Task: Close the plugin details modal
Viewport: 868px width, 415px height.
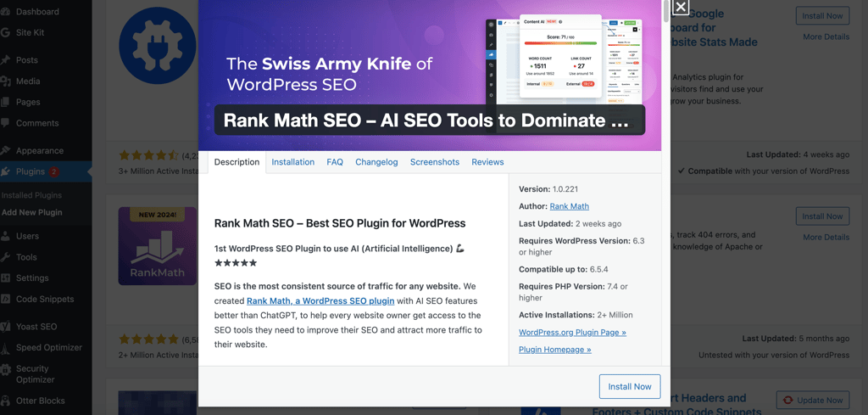Action: click(681, 7)
